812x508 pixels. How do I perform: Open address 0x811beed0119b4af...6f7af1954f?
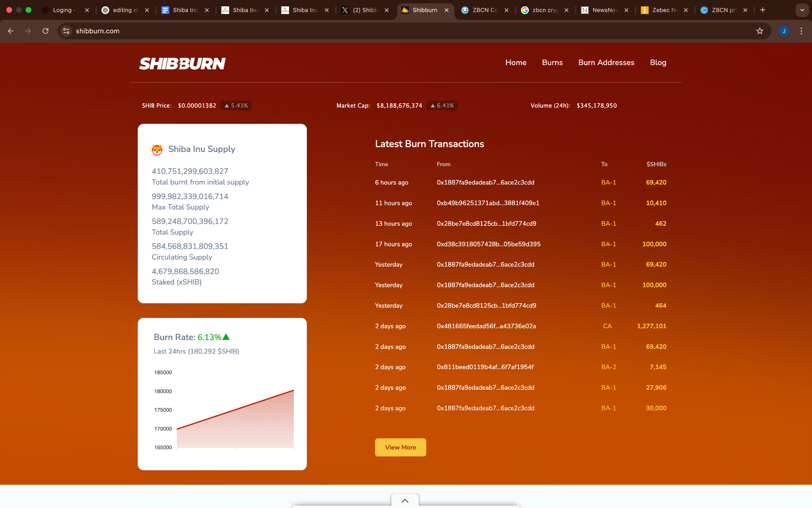click(x=485, y=367)
